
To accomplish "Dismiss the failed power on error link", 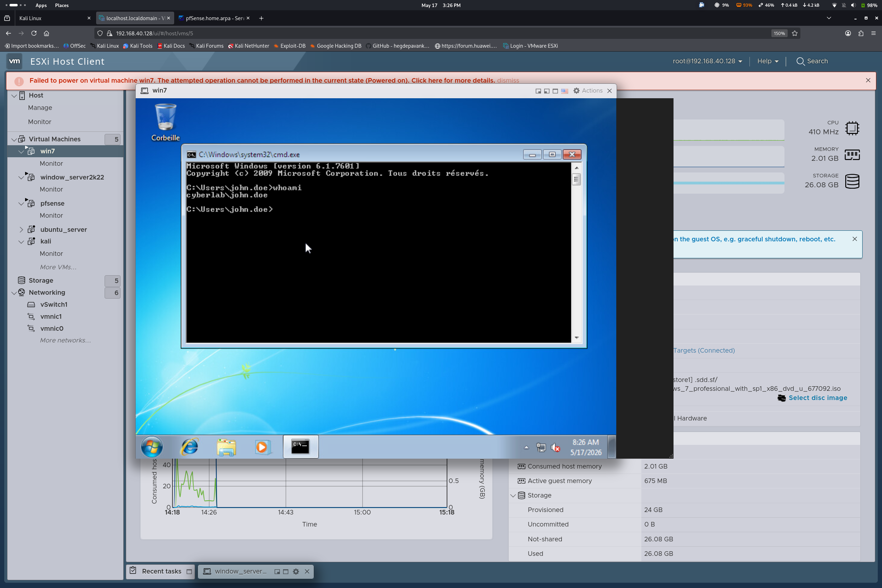I will click(508, 80).
